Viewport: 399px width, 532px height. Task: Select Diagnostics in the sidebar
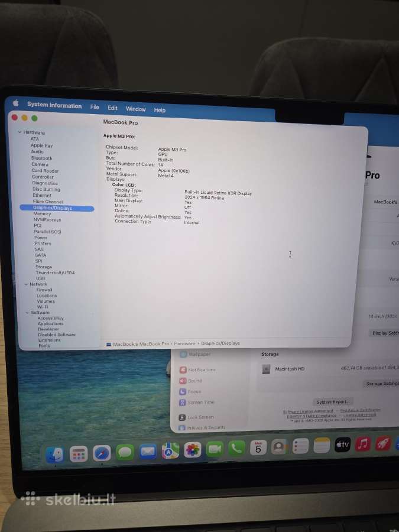click(45, 183)
